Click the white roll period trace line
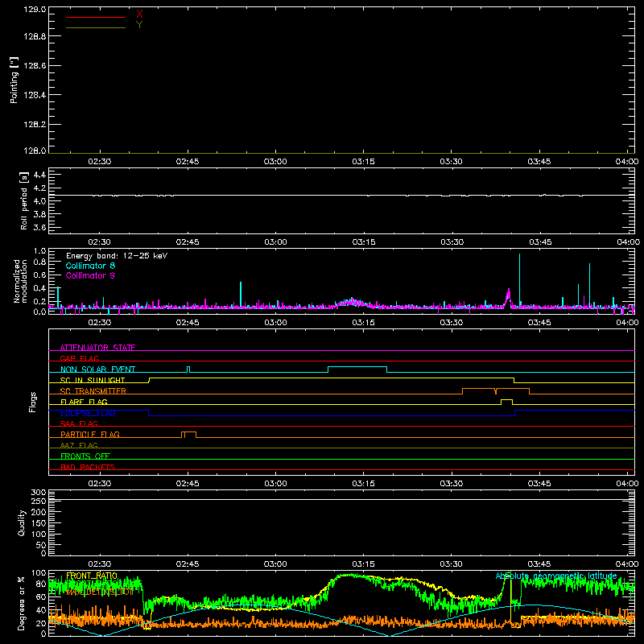The image size is (644, 644). (341, 195)
